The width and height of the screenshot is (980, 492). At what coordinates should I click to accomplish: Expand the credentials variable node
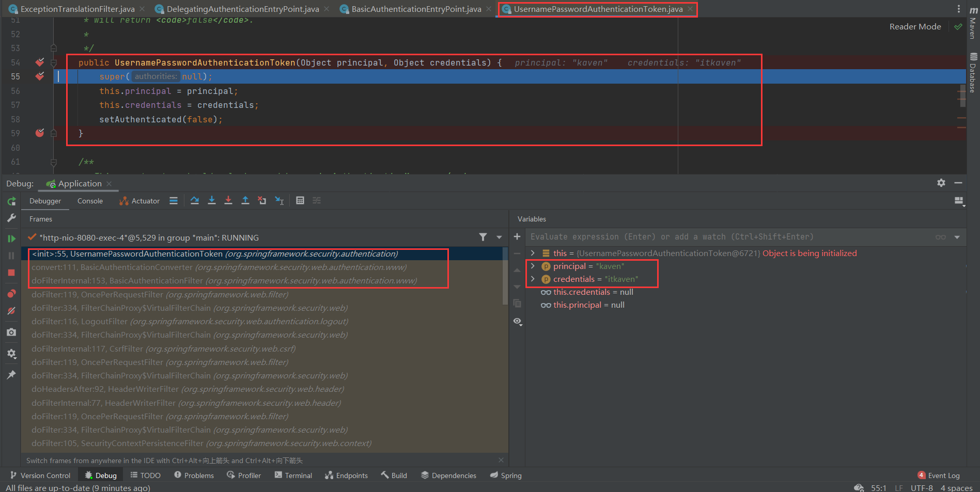[533, 279]
